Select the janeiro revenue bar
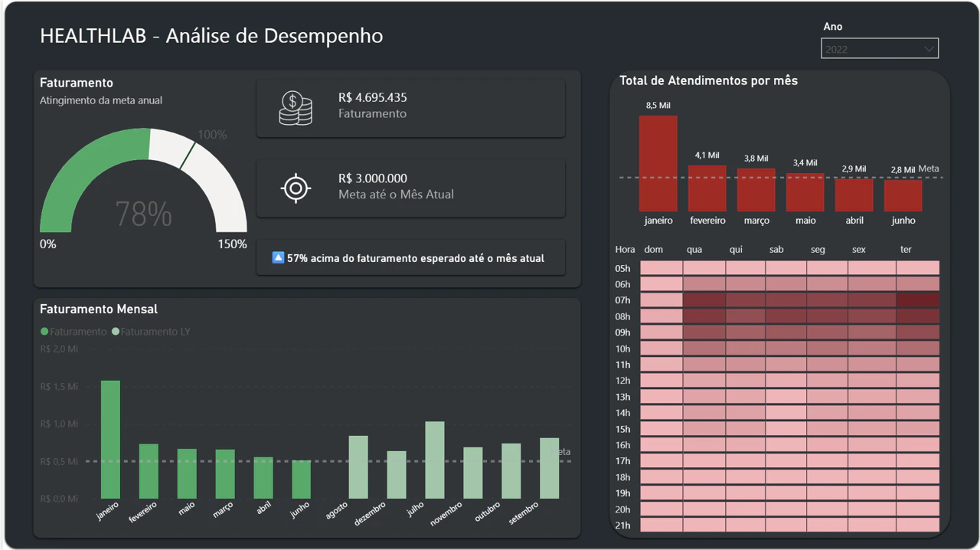 pos(110,440)
